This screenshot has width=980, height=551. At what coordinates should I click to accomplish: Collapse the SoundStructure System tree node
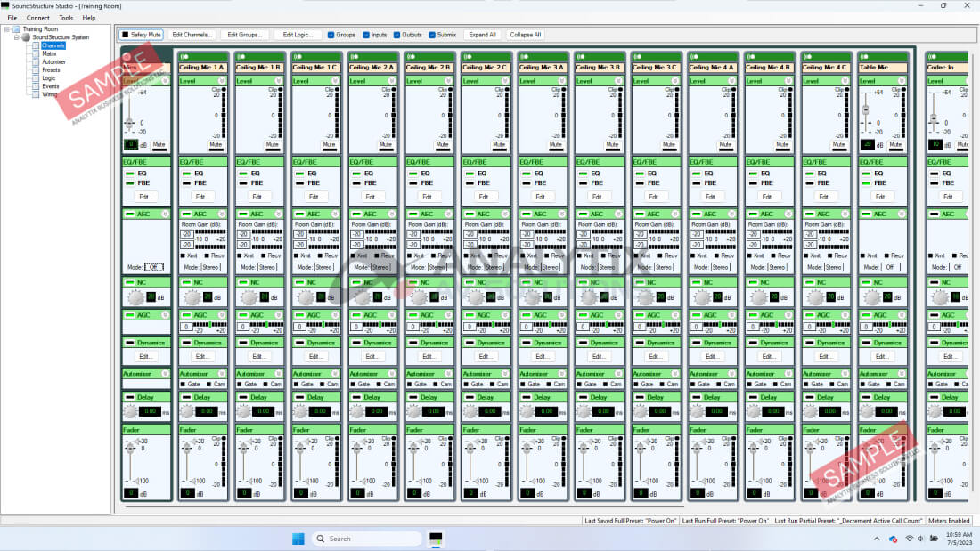17,37
